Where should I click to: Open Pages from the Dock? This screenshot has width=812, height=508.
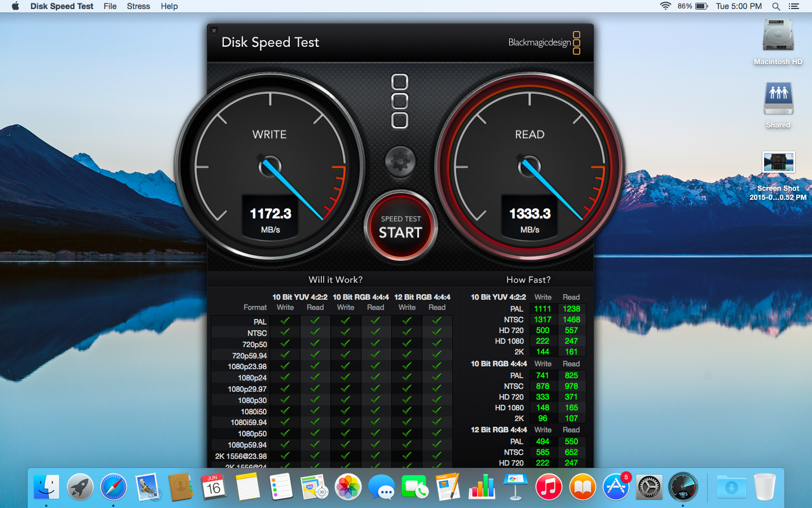click(448, 487)
